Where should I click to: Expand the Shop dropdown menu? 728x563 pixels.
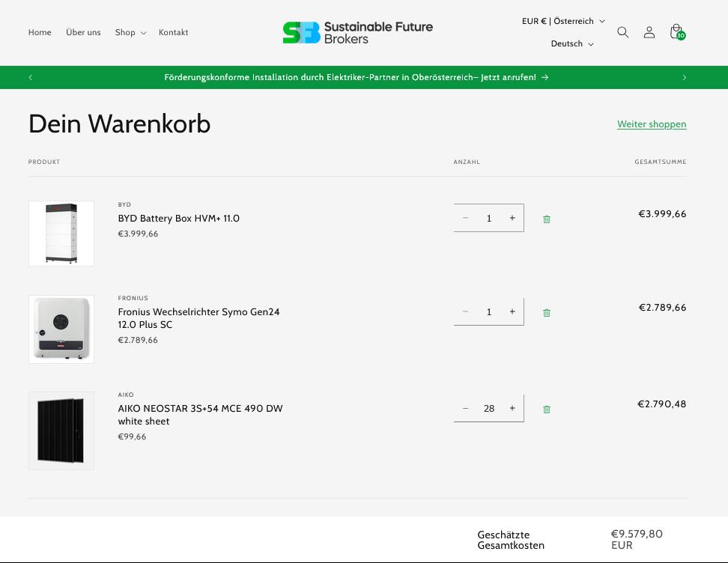130,32
